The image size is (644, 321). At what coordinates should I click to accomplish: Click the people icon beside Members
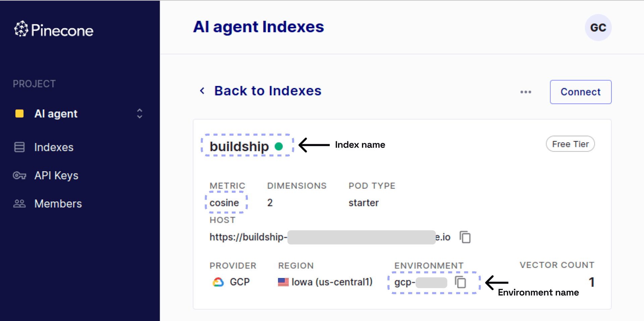pos(19,203)
